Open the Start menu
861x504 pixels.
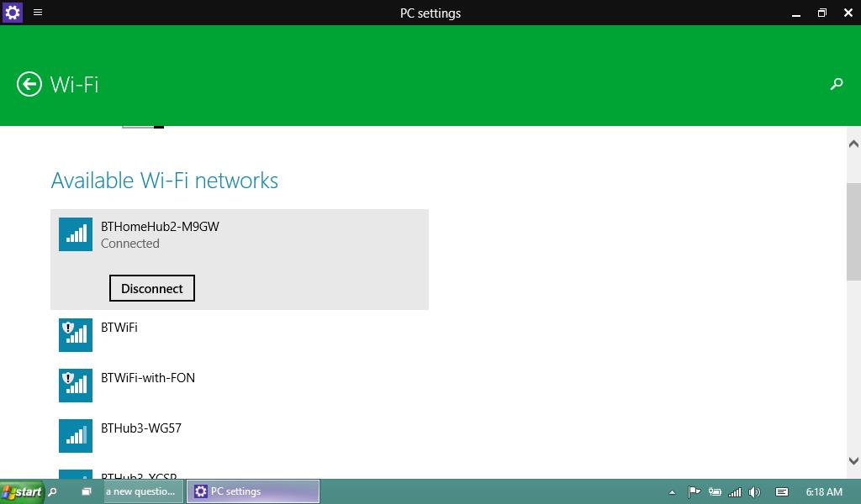(22, 491)
